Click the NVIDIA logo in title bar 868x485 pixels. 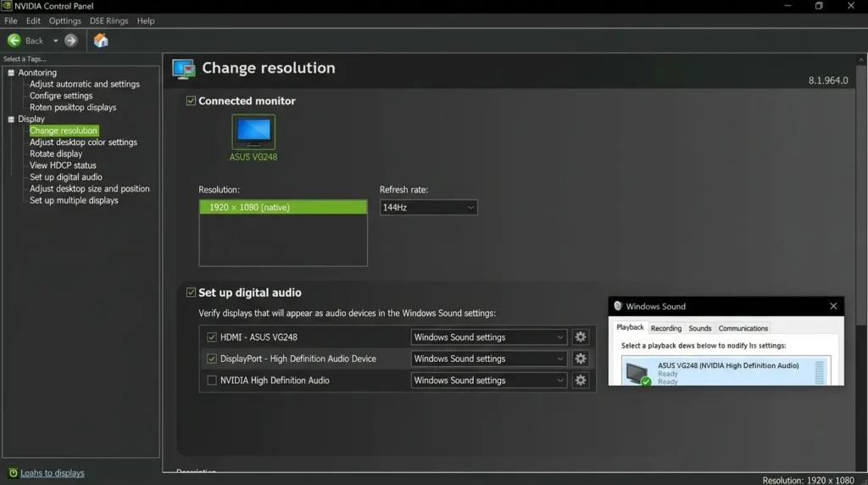coord(7,6)
